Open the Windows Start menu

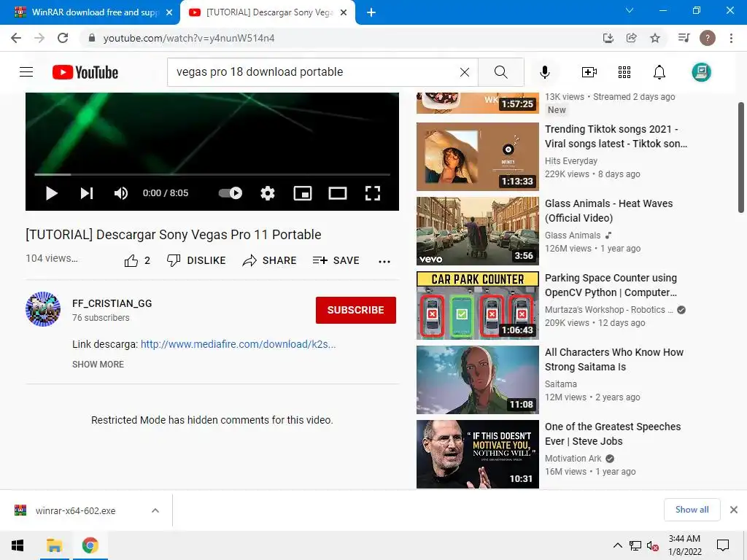pyautogui.click(x=18, y=545)
